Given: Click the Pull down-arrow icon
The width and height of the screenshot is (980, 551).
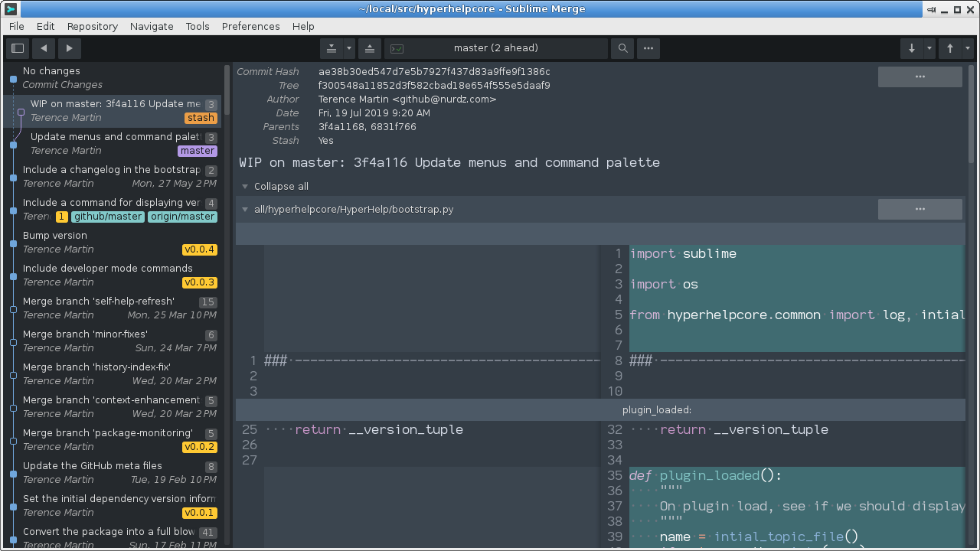Looking at the screenshot, I should [x=912, y=48].
